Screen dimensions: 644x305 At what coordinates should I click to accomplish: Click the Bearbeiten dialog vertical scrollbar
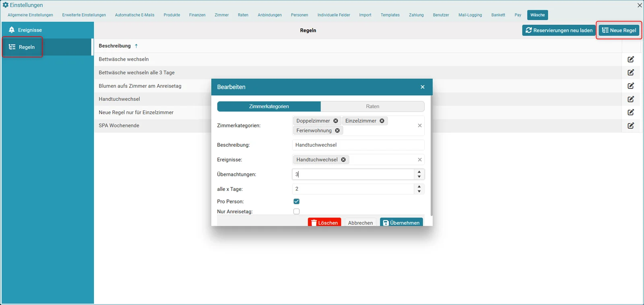[x=431, y=155]
